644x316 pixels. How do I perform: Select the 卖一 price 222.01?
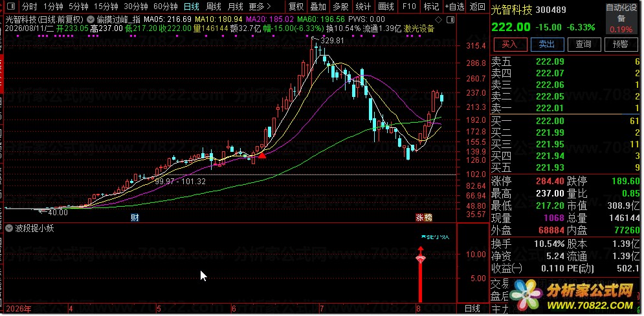point(550,108)
